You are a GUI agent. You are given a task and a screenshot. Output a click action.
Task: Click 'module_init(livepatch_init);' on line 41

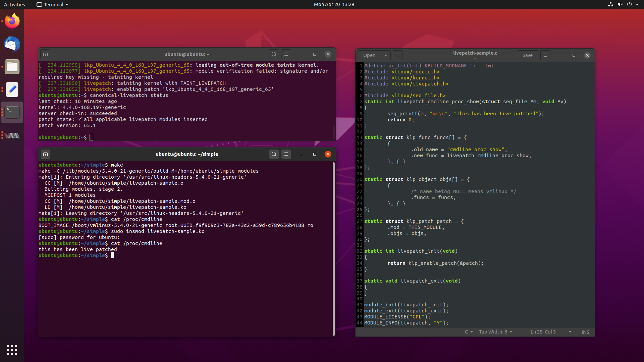coord(406,305)
